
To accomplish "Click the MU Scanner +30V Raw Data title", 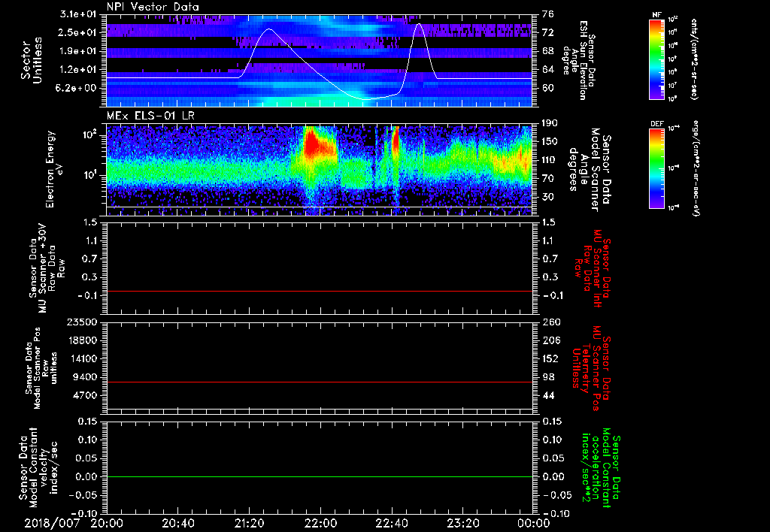I will coord(46,268).
